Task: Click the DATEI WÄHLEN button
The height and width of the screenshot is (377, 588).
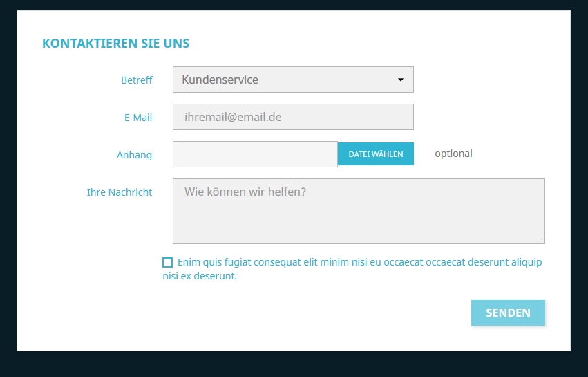Action: pyautogui.click(x=376, y=154)
